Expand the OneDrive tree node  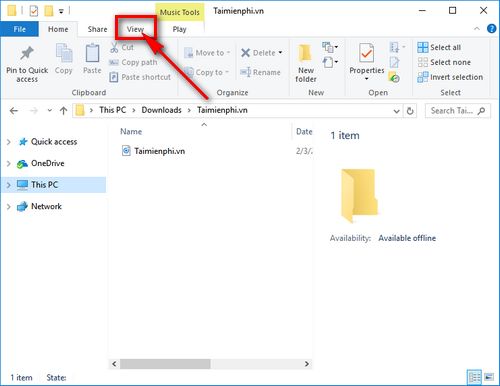pyautogui.click(x=9, y=163)
